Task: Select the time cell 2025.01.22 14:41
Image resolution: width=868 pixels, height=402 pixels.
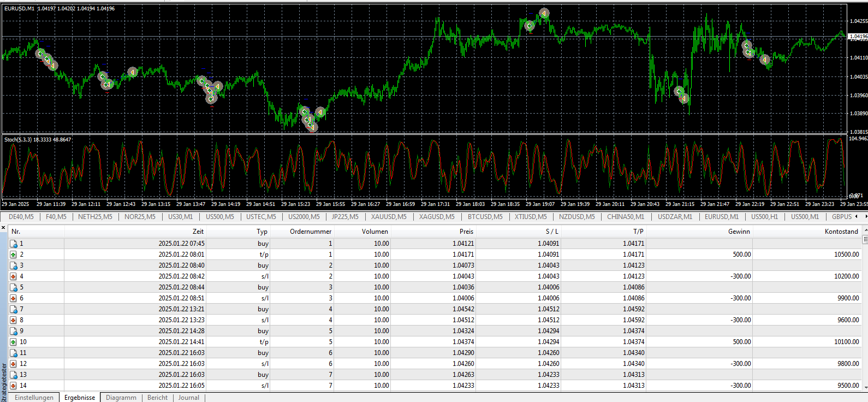Action: point(182,342)
